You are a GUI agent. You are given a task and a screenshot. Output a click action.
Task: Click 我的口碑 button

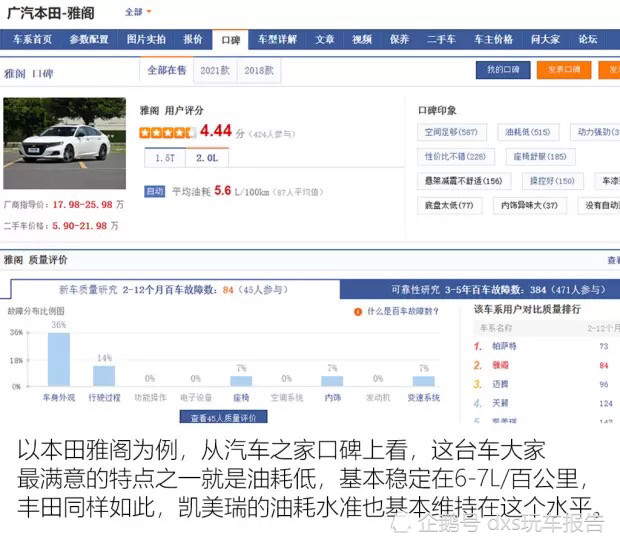(x=503, y=70)
